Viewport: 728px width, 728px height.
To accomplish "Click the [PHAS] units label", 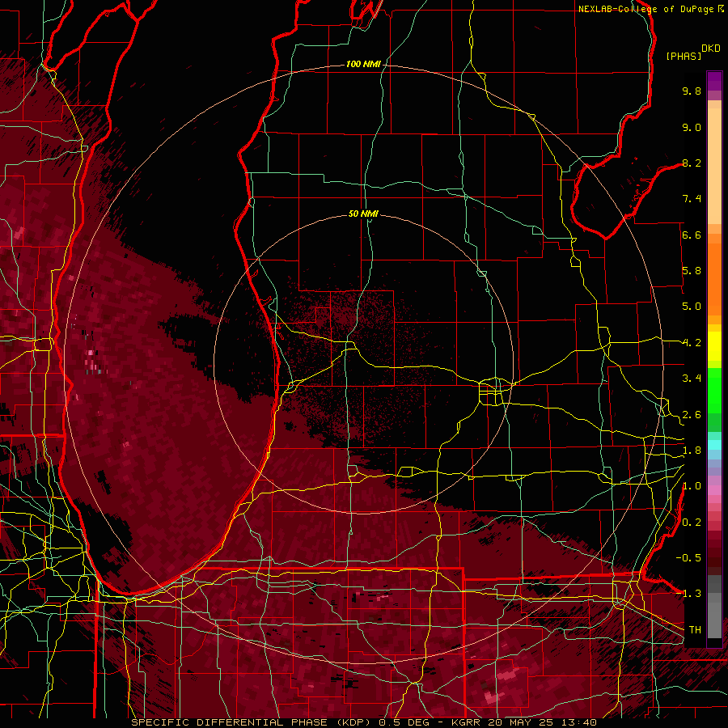I will point(684,56).
